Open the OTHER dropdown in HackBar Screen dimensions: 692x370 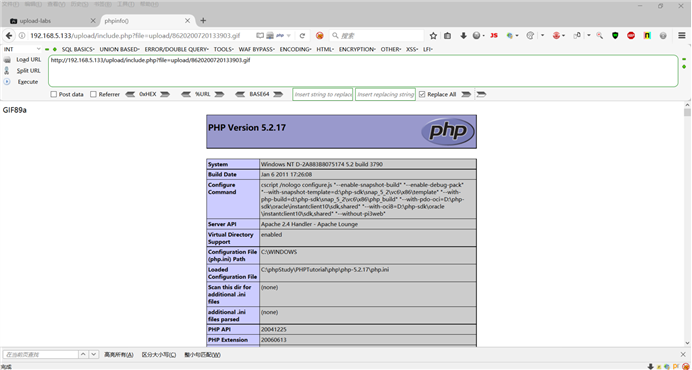tap(391, 49)
